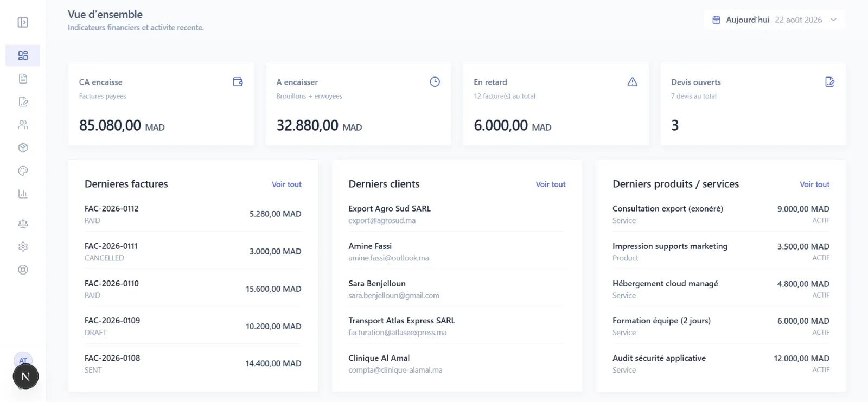Open the settings gear icon in sidebar
Viewport: 868px width, 402px height.
pos(23,247)
